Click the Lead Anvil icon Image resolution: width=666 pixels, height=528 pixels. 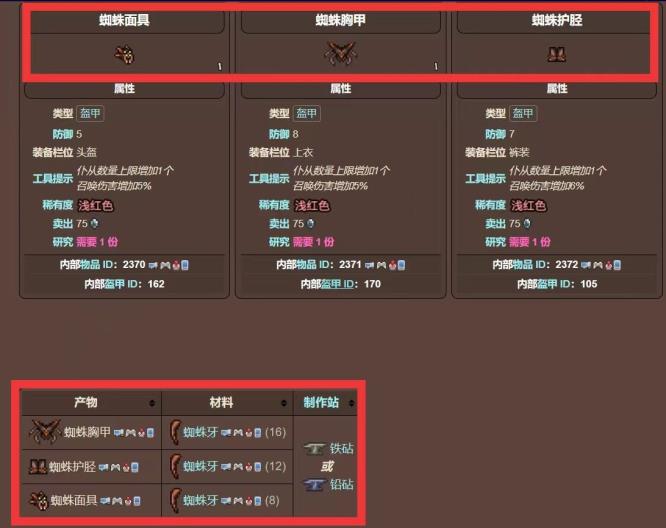click(315, 485)
